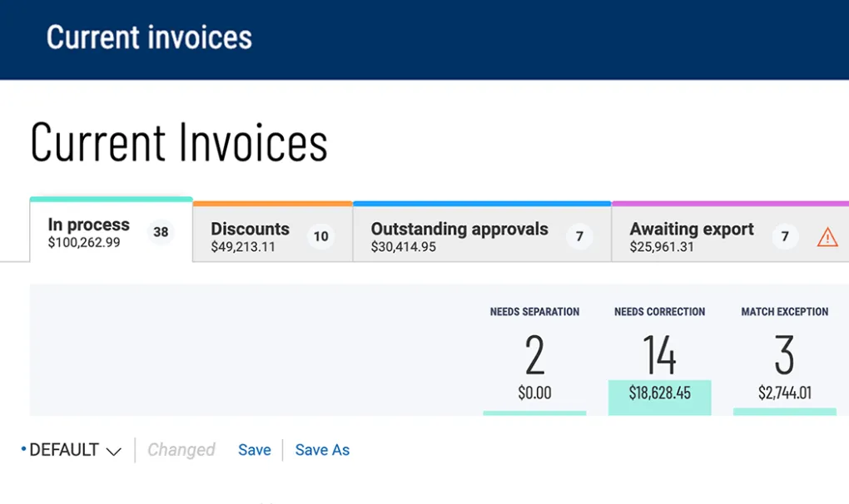This screenshot has width=849, height=504.
Task: Switch to the Discounts tab
Action: (250, 236)
